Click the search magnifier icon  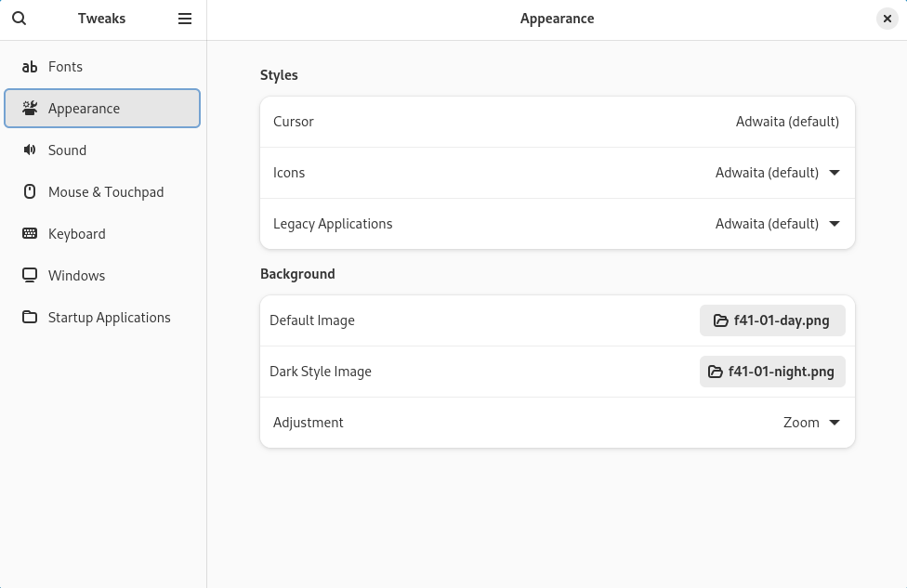(20, 19)
